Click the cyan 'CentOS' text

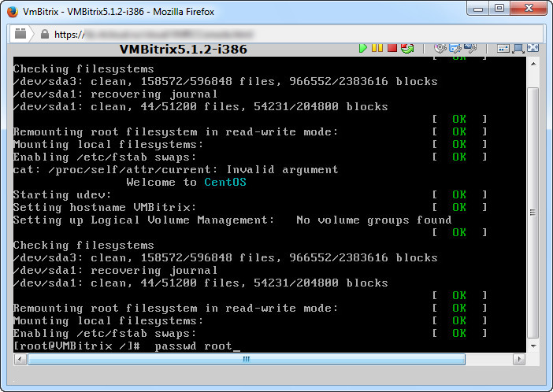click(x=225, y=183)
